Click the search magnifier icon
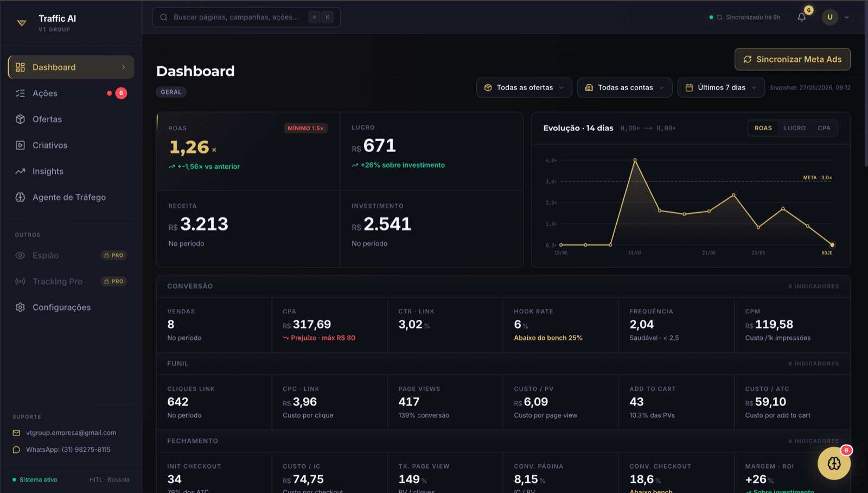The image size is (868, 493). (x=163, y=17)
